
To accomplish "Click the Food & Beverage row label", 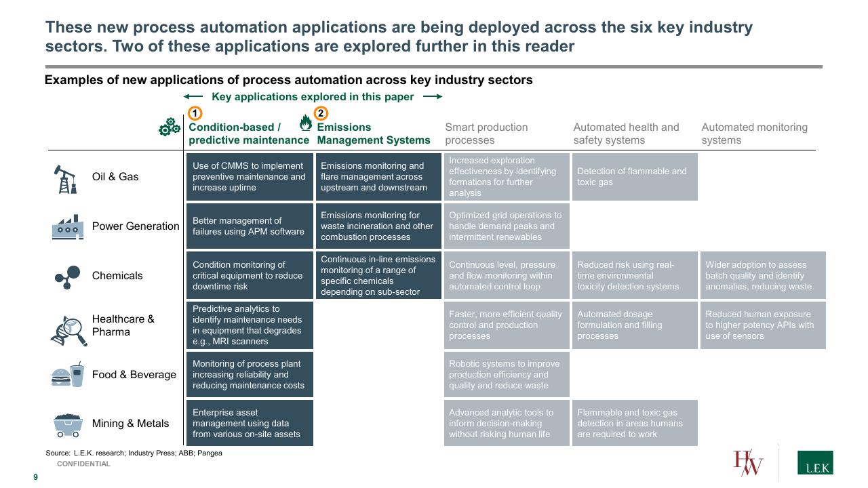I will tap(134, 375).
